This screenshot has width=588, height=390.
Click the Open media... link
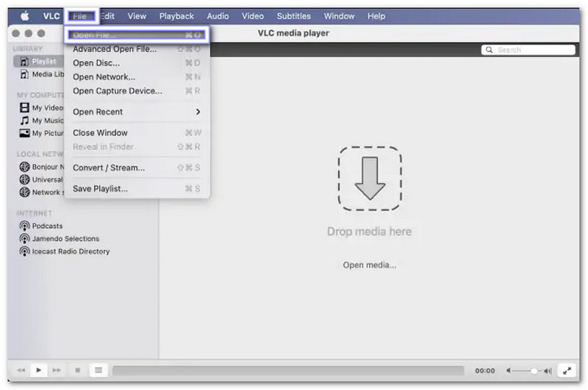[x=370, y=265]
